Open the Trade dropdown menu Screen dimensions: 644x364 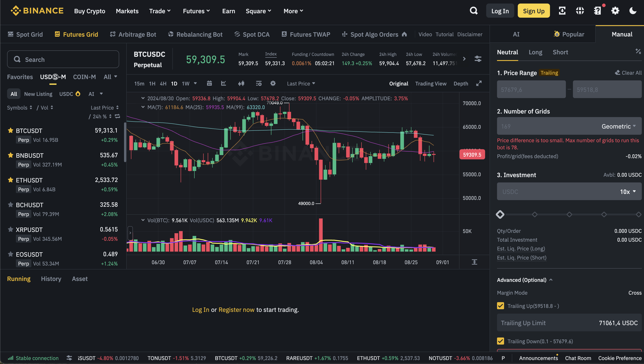point(160,11)
